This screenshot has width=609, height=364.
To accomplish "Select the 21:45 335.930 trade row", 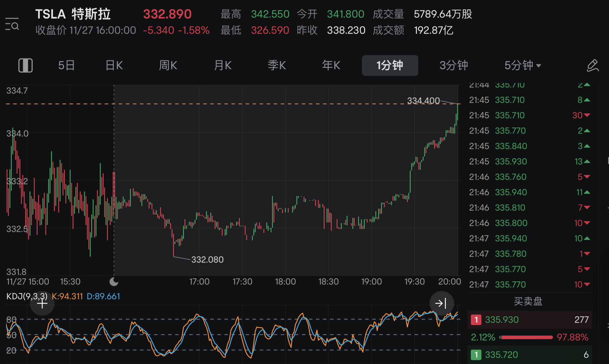I will [530, 161].
